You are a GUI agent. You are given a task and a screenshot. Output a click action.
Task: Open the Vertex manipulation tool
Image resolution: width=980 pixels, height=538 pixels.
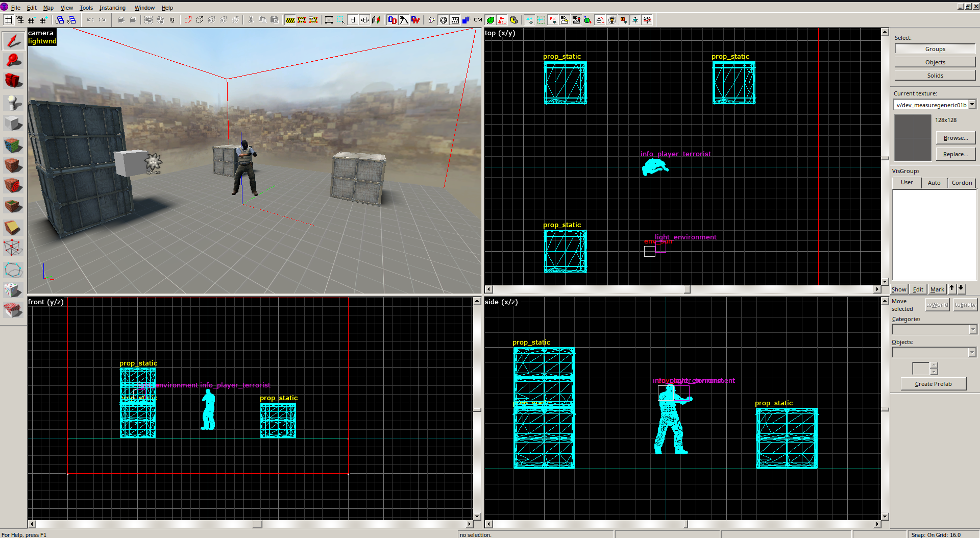click(x=13, y=248)
